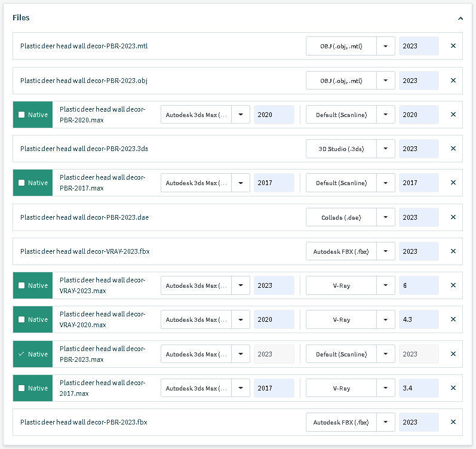
Task: Remove the PBR-2023.dae file row
Action: point(453,217)
